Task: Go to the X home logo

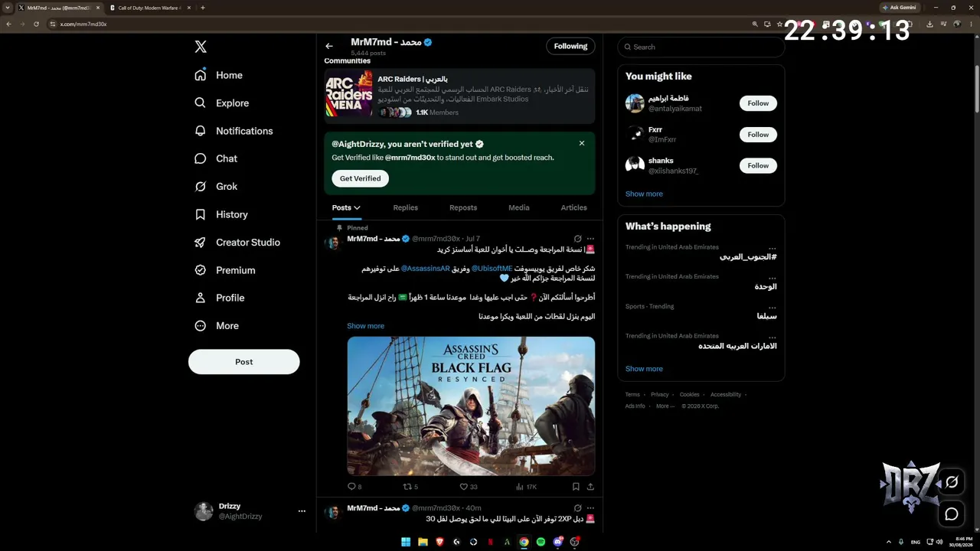Action: (x=201, y=47)
